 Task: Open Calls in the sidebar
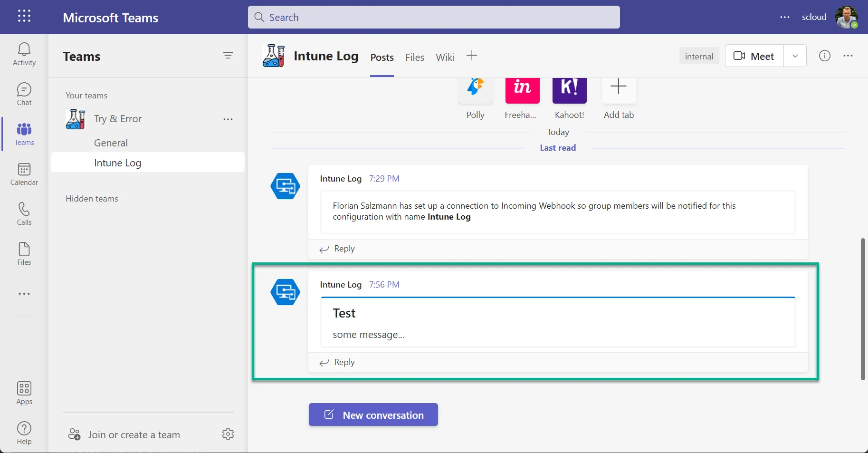pos(24,214)
